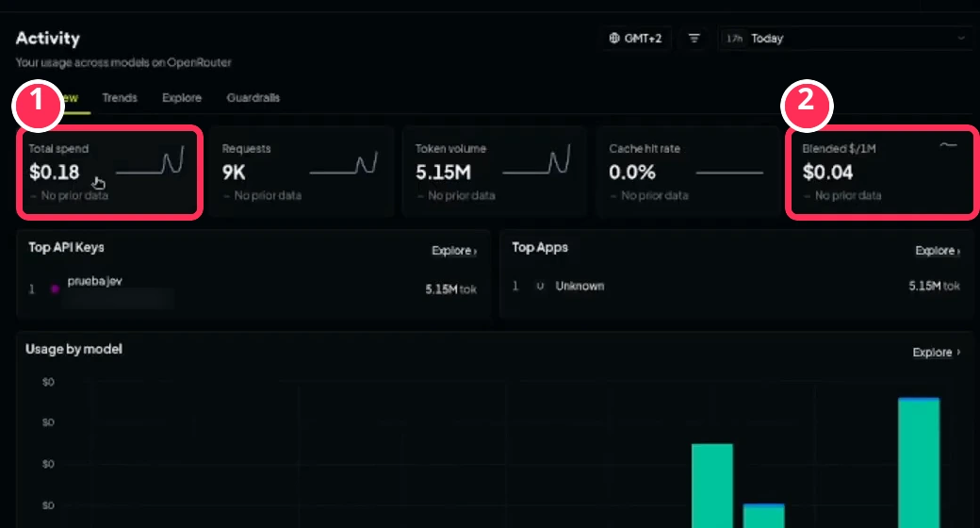Click the globe icon in GMT+2 button
Viewport: 980px width, 528px height.
pos(614,38)
